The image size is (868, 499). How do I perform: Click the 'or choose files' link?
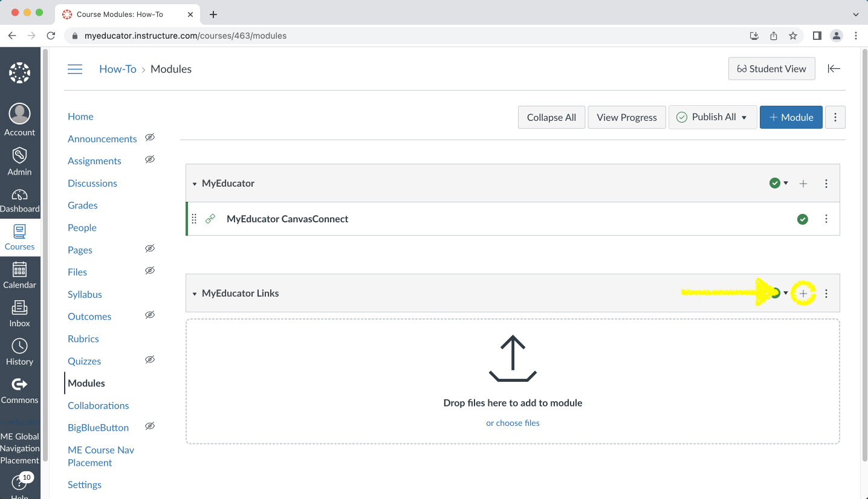[513, 423]
